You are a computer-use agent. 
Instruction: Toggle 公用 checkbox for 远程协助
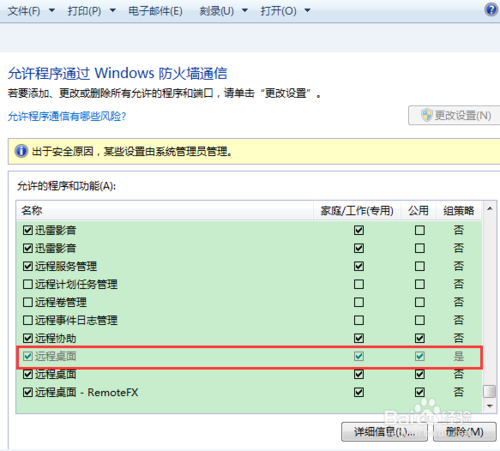(420, 338)
